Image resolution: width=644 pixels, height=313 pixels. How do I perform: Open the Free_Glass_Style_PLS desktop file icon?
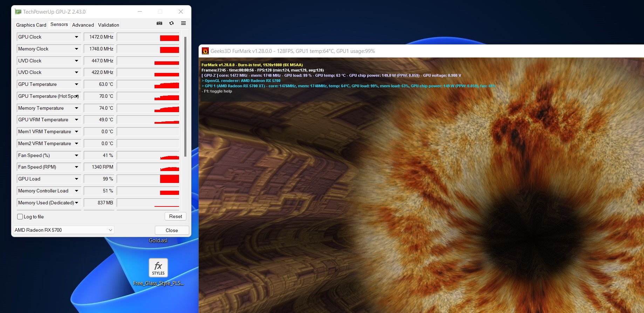point(158,272)
